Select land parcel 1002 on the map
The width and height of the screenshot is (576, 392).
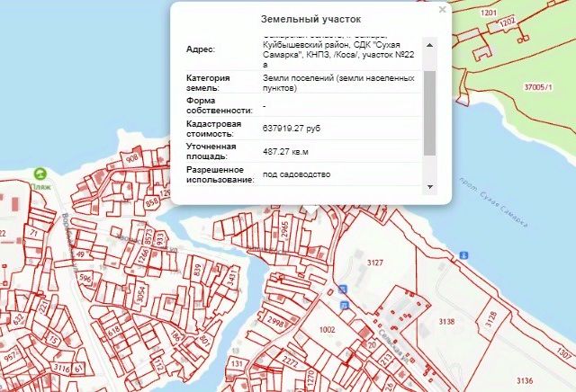[327, 331]
